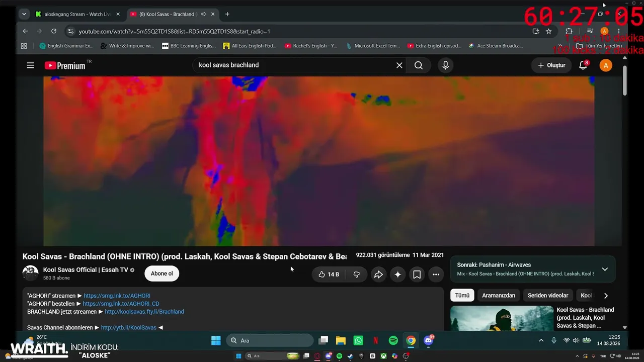Like the video with 14 B likes
This screenshot has width=644, height=362.
pos(329,275)
